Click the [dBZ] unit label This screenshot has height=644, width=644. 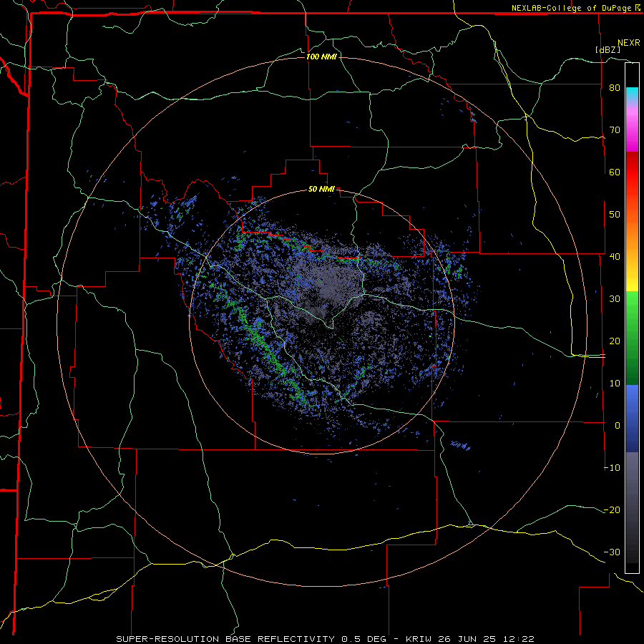[608, 49]
